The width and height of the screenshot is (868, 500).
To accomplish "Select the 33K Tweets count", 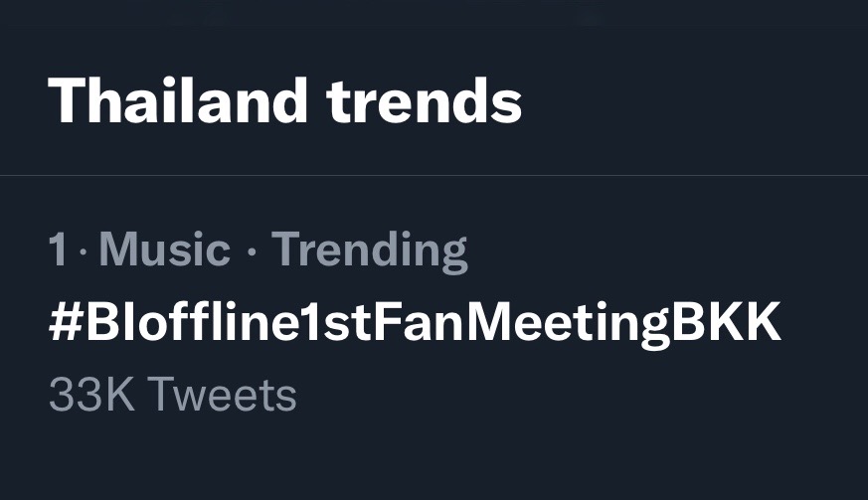I will 173,395.
